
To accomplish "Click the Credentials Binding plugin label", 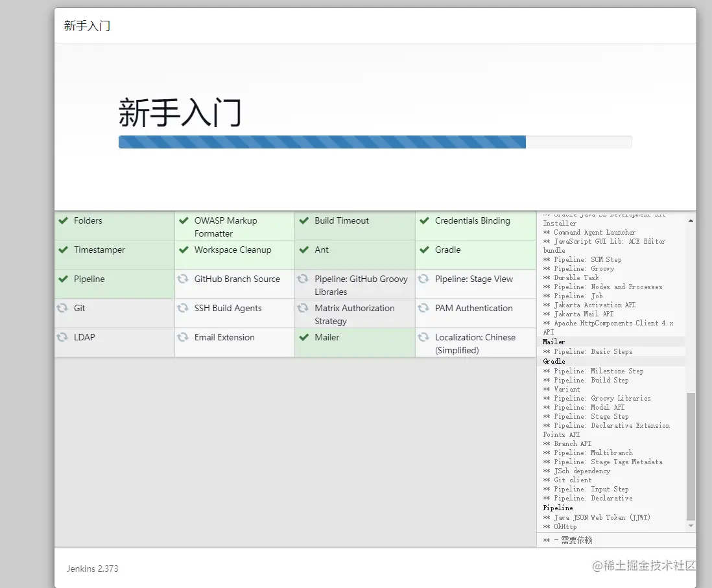I will coord(472,220).
